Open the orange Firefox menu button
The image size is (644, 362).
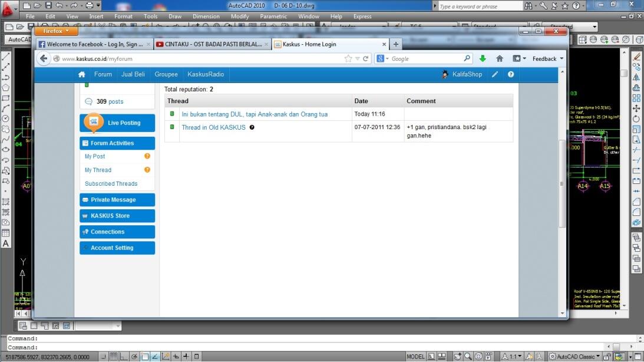click(x=56, y=31)
